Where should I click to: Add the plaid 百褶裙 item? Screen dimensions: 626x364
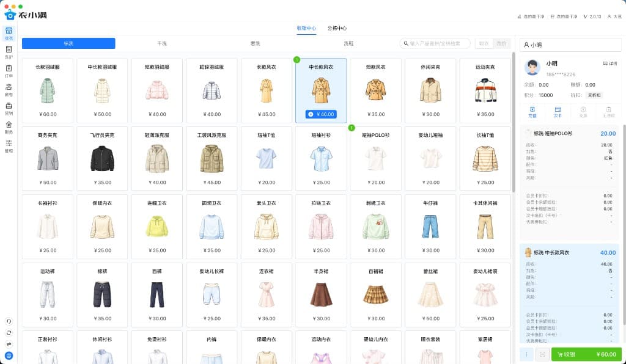coord(376,295)
